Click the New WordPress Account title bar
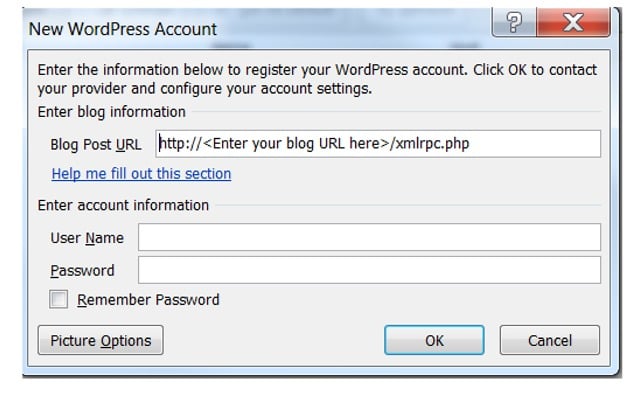Screen dimensions: 641x396 (123, 29)
